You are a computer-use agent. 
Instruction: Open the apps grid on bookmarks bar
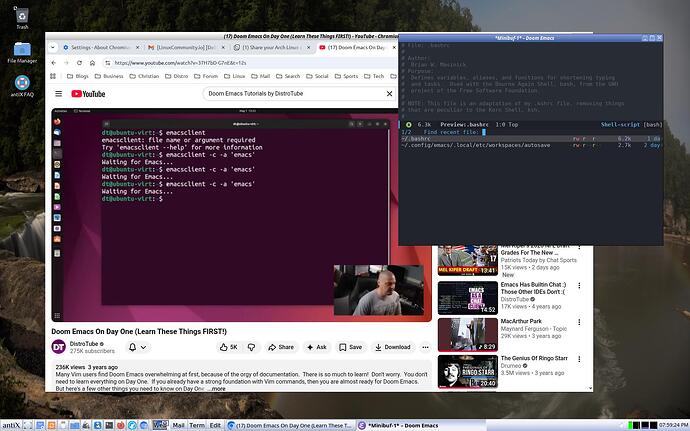pos(53,76)
